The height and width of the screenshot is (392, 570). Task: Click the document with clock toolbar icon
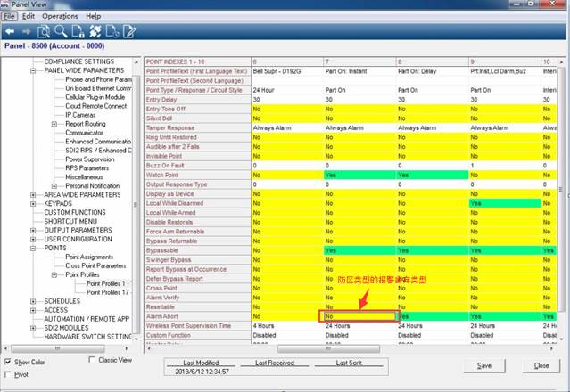(x=112, y=31)
